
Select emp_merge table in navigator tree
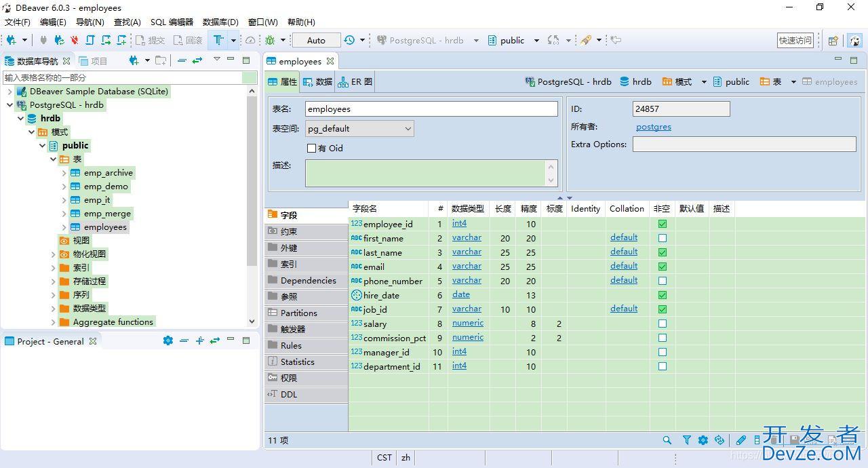point(107,214)
